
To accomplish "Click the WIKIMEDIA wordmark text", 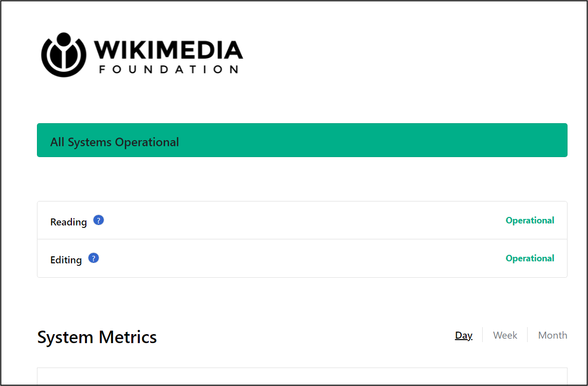I will 168,50.
